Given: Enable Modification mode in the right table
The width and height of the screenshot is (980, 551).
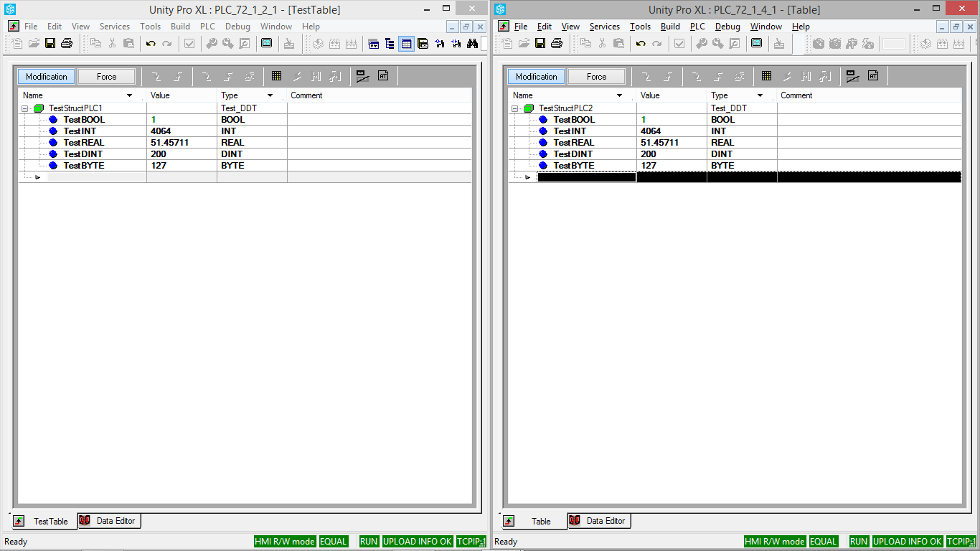Looking at the screenshot, I should tap(536, 75).
